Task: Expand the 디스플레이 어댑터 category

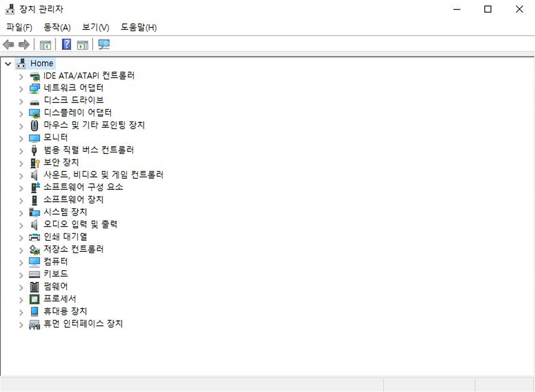Action: tap(21, 114)
